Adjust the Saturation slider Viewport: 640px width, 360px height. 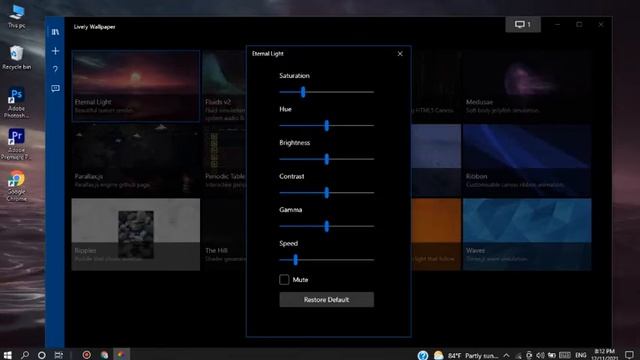pos(326,92)
